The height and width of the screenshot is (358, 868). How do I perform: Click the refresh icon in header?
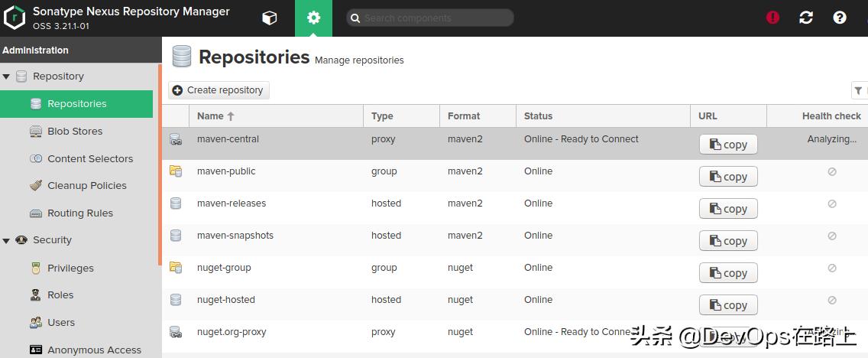pyautogui.click(x=806, y=18)
